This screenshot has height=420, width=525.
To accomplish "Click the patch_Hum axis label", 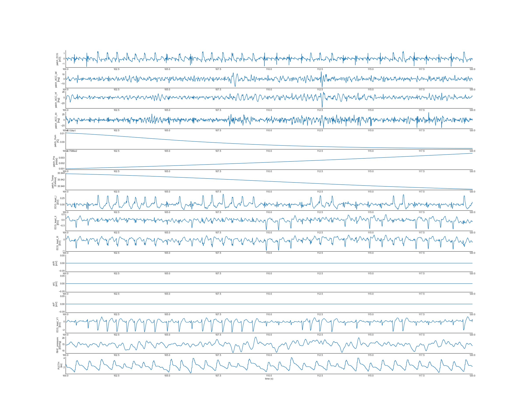I will pos(56,141).
